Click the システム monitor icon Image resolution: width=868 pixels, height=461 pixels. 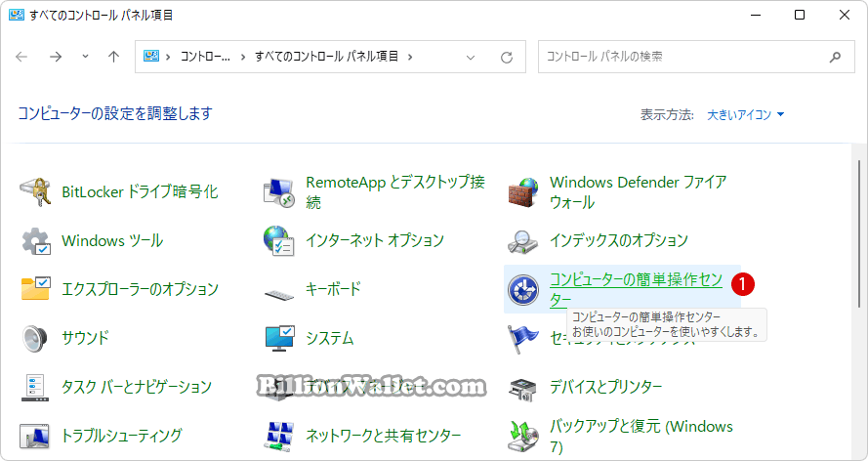click(279, 338)
